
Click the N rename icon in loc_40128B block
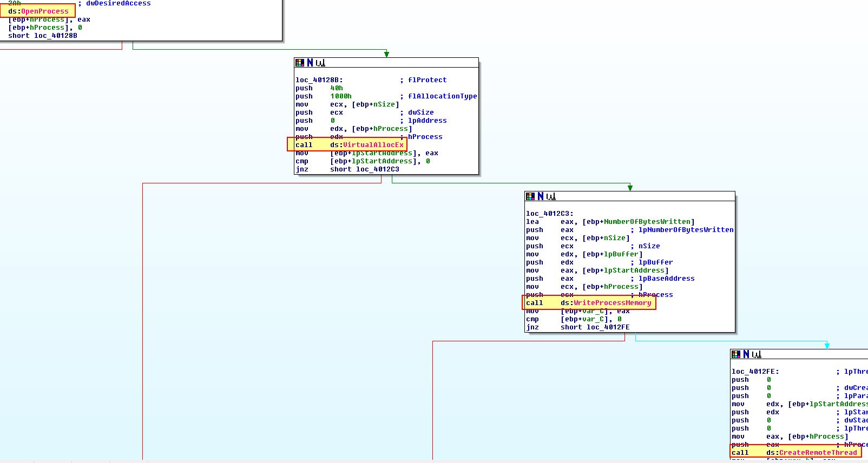310,63
